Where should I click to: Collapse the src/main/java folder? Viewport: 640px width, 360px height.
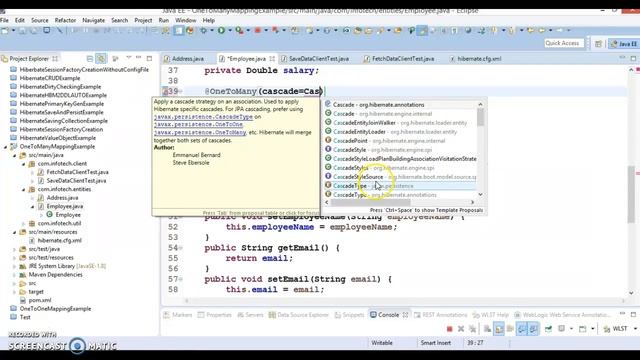click(15, 156)
